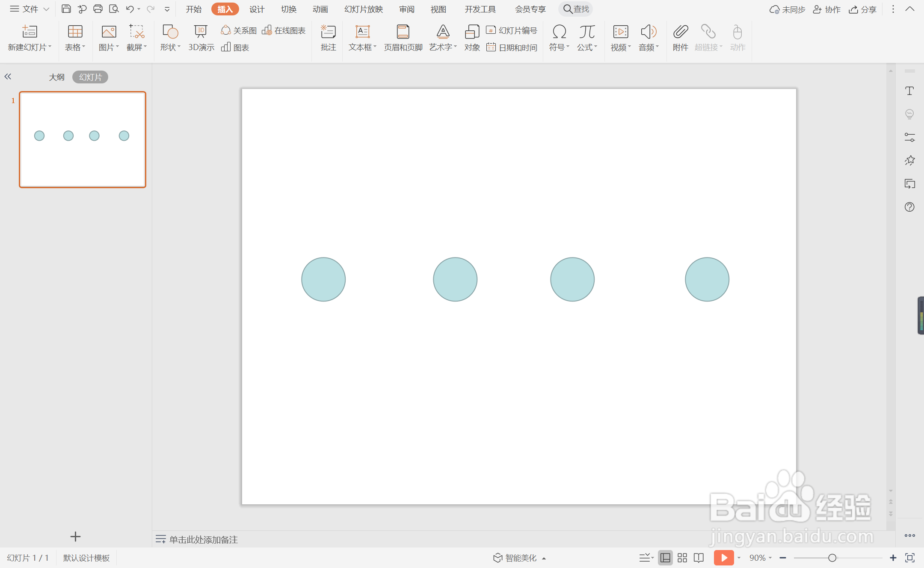Click 单击此处添加备注 notes area

click(x=203, y=539)
